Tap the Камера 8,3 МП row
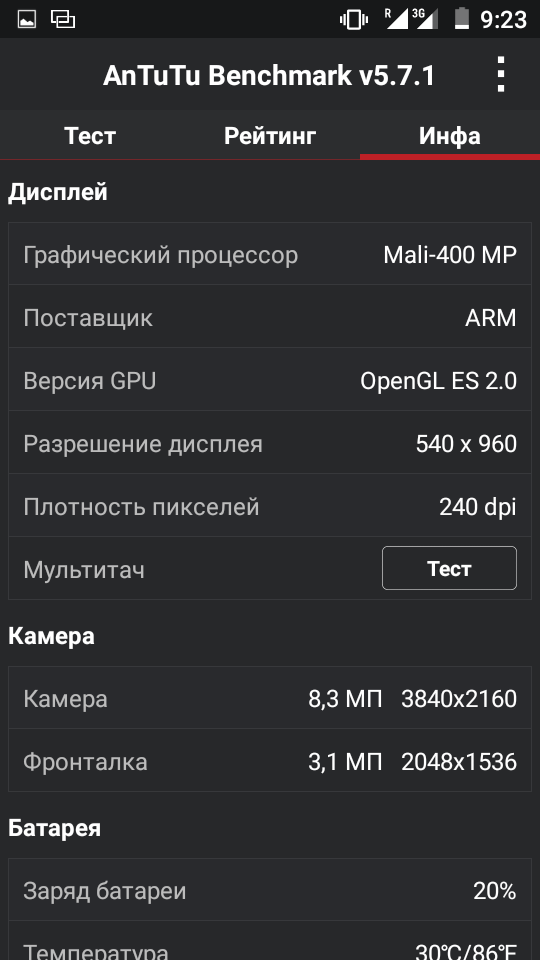 click(270, 698)
